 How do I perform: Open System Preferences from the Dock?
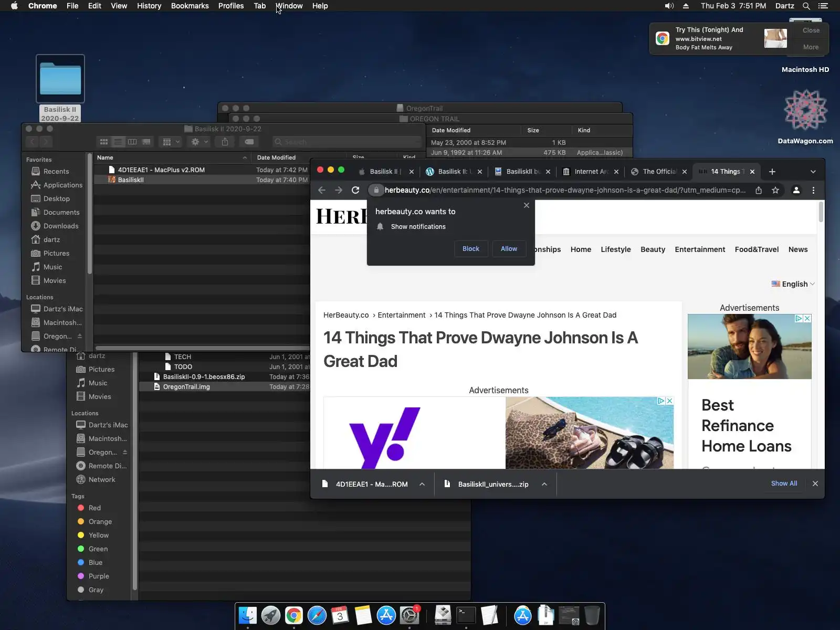pos(409,615)
